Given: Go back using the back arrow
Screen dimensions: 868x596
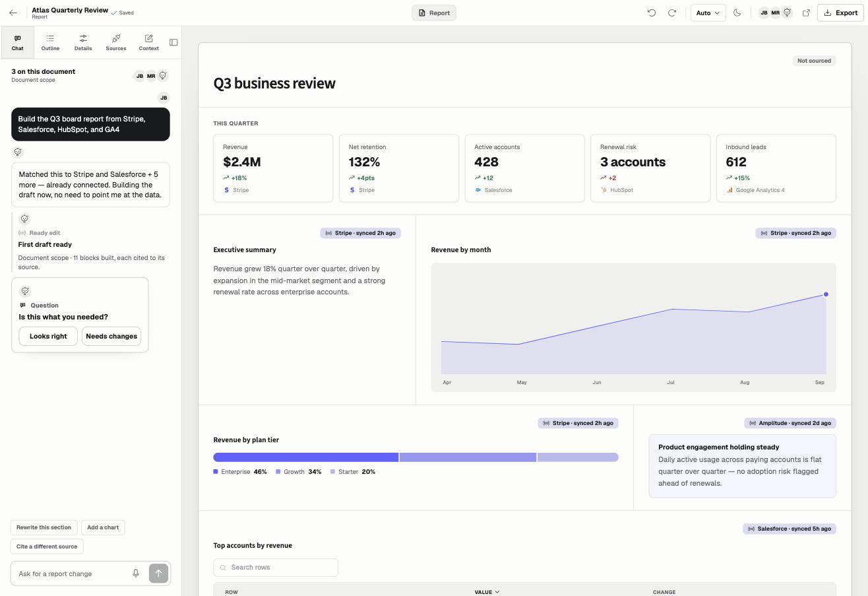Looking at the screenshot, I should point(13,13).
